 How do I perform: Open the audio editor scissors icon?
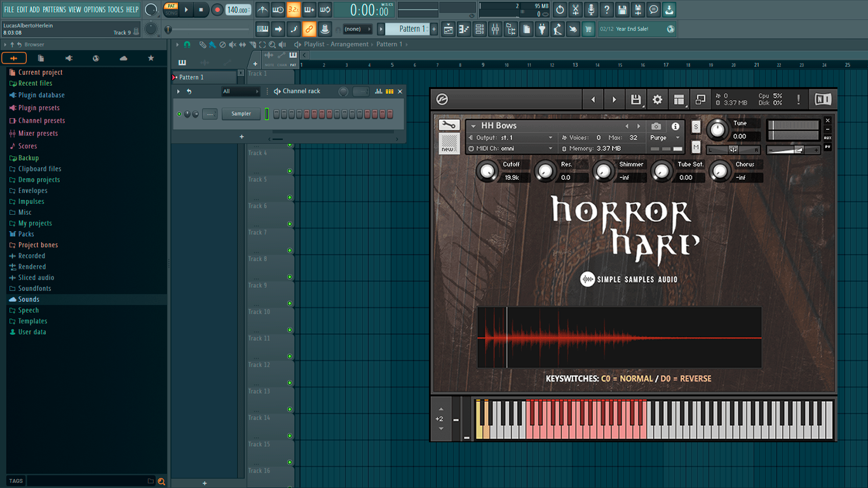576,10
